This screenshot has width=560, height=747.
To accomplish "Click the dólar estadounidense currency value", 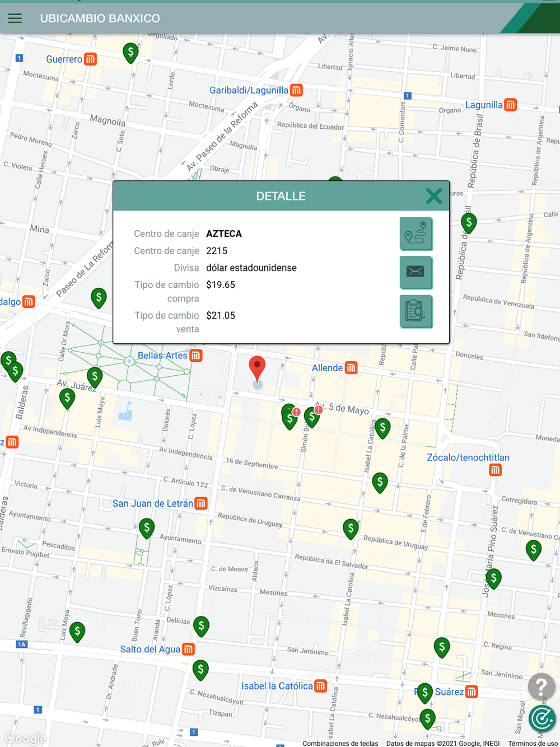I will 251,268.
